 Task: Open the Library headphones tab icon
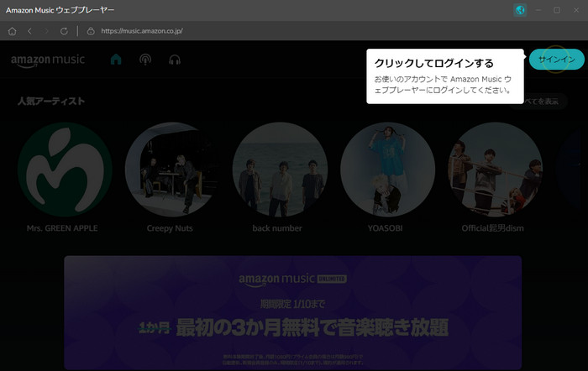175,60
